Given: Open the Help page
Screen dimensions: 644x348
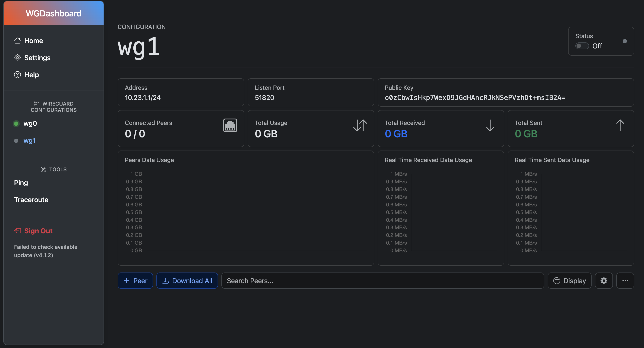Looking at the screenshot, I should pos(32,75).
